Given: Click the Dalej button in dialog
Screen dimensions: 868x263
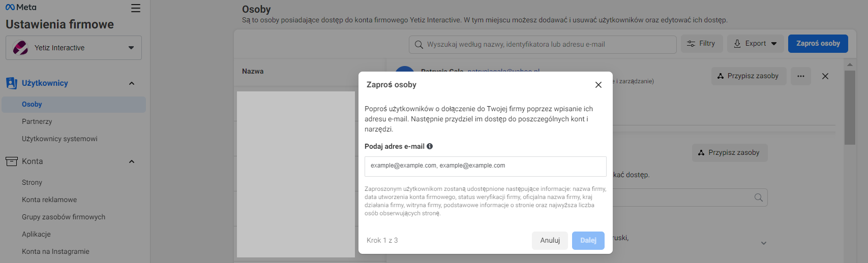Looking at the screenshot, I should pyautogui.click(x=588, y=240).
